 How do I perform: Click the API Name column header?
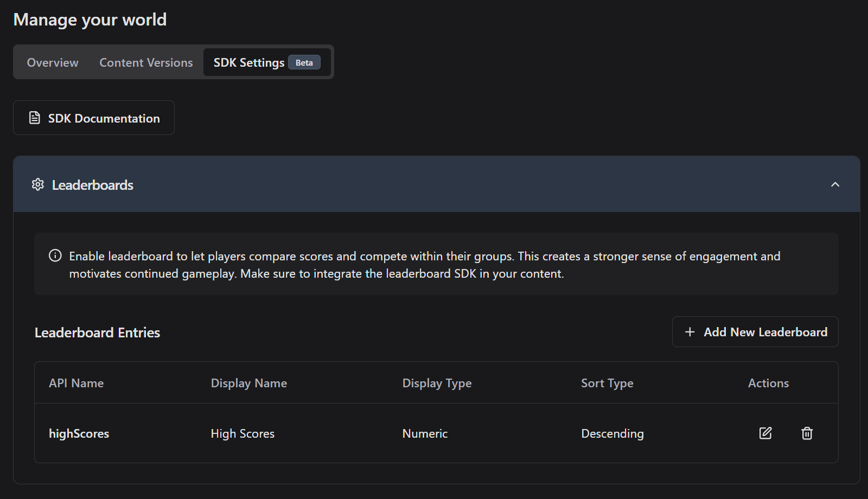76,383
